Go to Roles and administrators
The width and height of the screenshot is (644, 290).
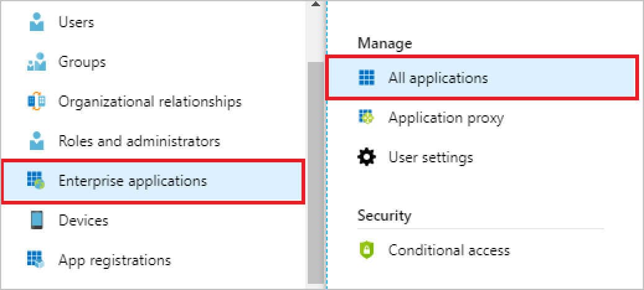pos(139,141)
